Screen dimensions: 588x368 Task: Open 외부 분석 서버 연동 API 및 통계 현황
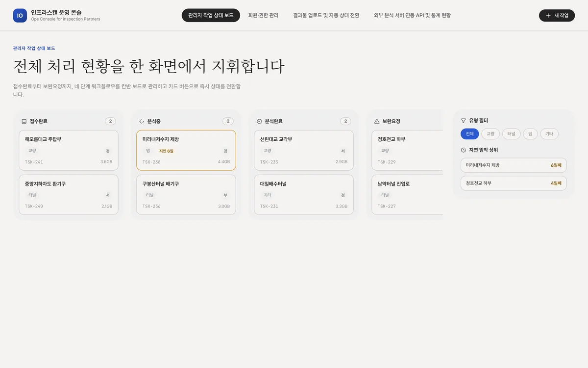coord(412,15)
